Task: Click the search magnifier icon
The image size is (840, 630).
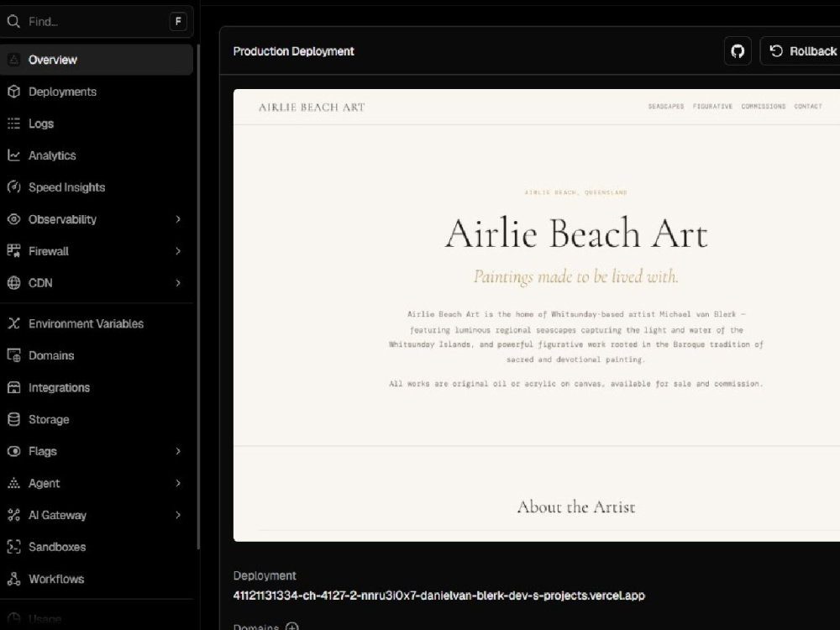Action: pos(13,22)
